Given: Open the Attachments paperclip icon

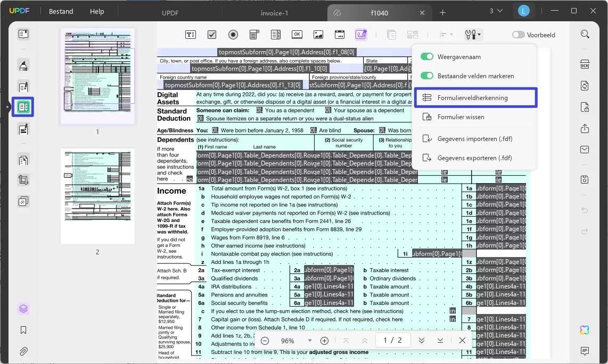Looking at the screenshot, I should pyautogui.click(x=23, y=352).
